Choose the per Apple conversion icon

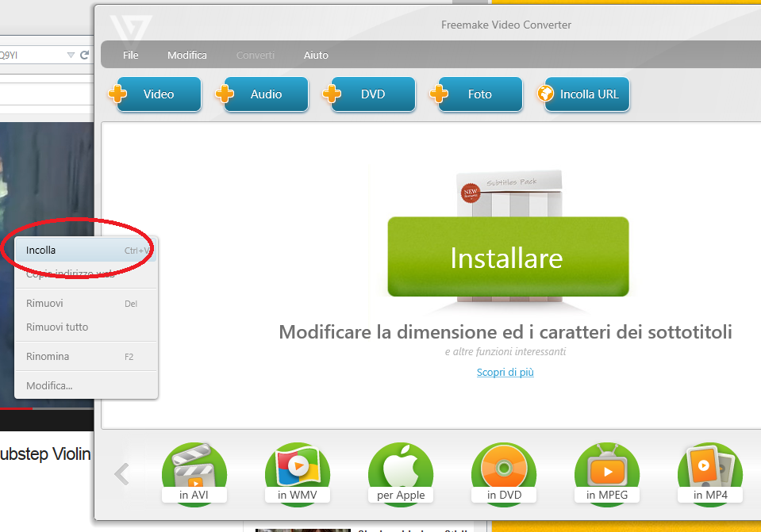401,474
